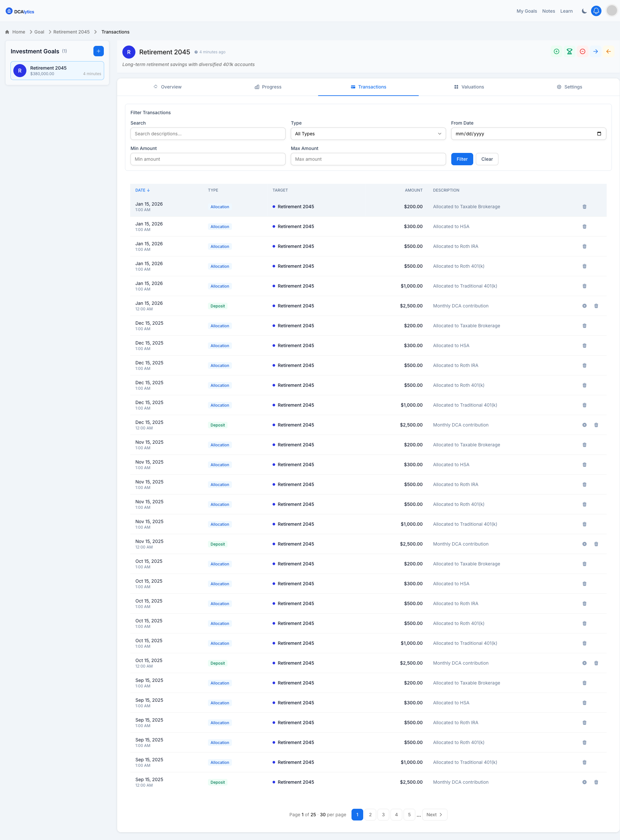Toggle dark mode with the moon icon
Viewport: 620px width, 840px height.
(x=584, y=11)
